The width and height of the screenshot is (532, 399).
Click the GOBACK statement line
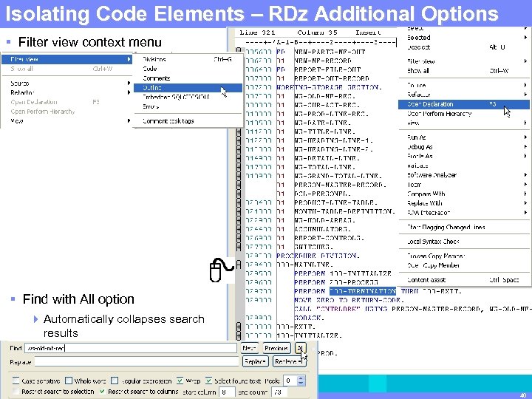click(x=308, y=318)
